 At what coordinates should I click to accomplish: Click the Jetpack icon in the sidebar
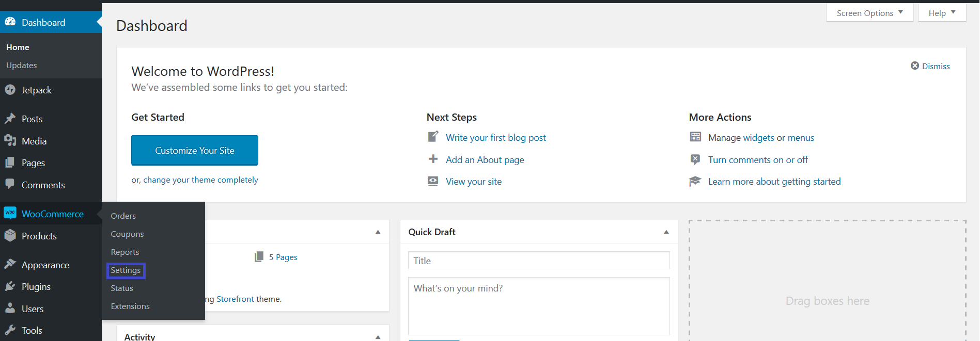click(10, 90)
